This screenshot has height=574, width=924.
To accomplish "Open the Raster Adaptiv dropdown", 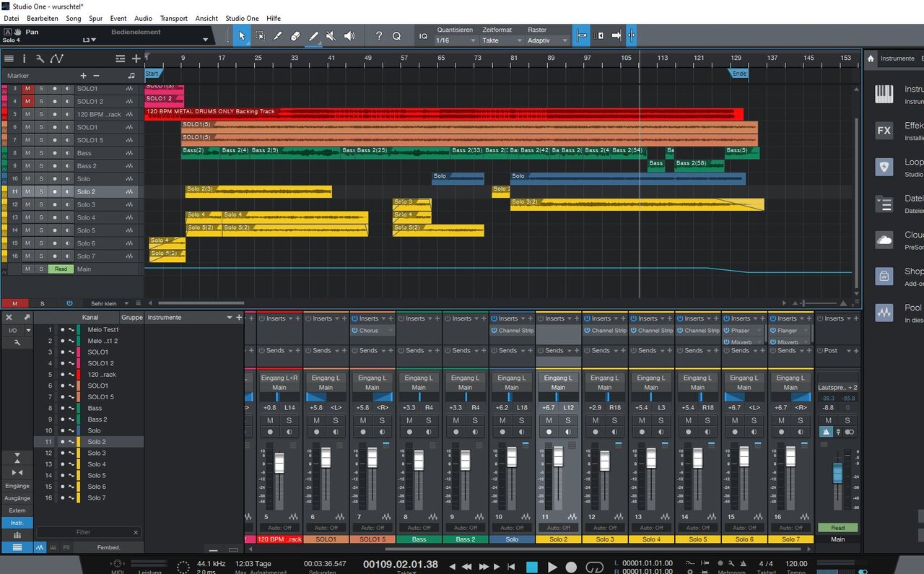I will coord(547,40).
